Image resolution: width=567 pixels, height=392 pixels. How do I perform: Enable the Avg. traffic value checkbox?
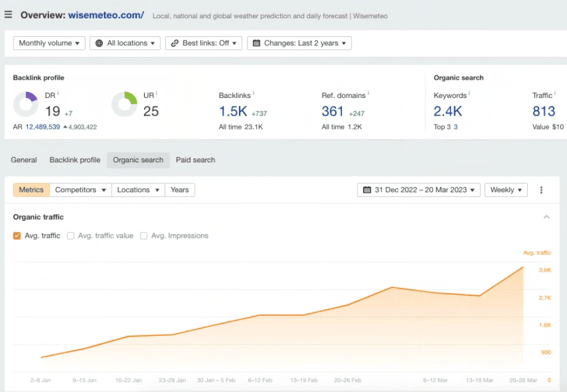[x=71, y=236]
